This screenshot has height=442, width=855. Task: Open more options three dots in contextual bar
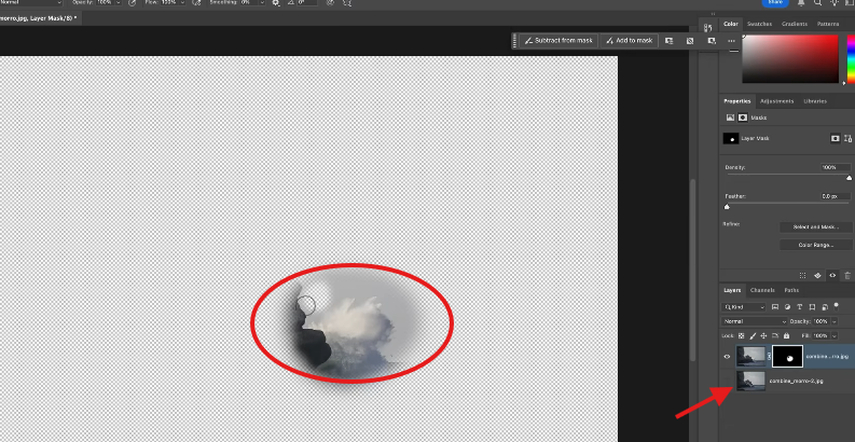click(x=731, y=41)
